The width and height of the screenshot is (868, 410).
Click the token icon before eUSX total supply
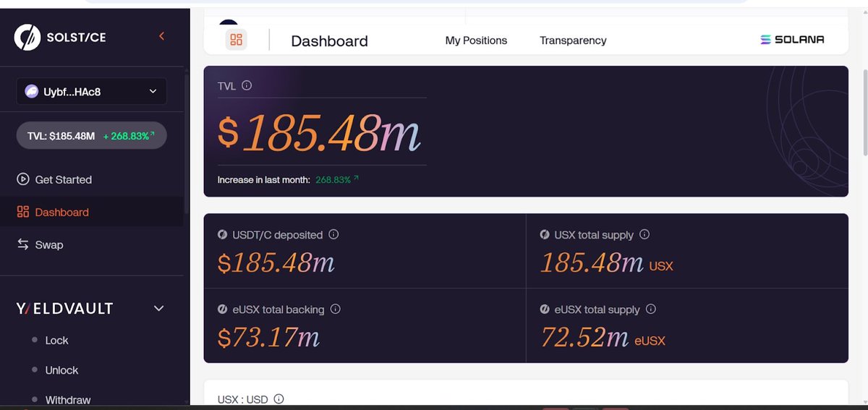545,309
